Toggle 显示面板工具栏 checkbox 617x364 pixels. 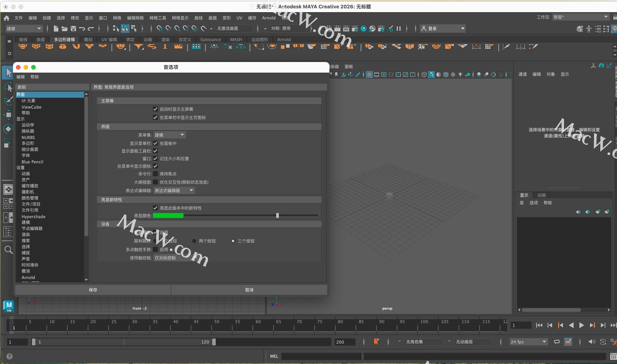(x=156, y=151)
